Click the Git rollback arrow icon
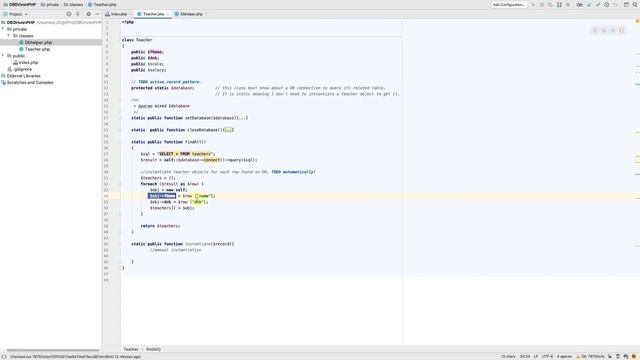The height and width of the screenshot is (360, 640). click(x=615, y=4)
